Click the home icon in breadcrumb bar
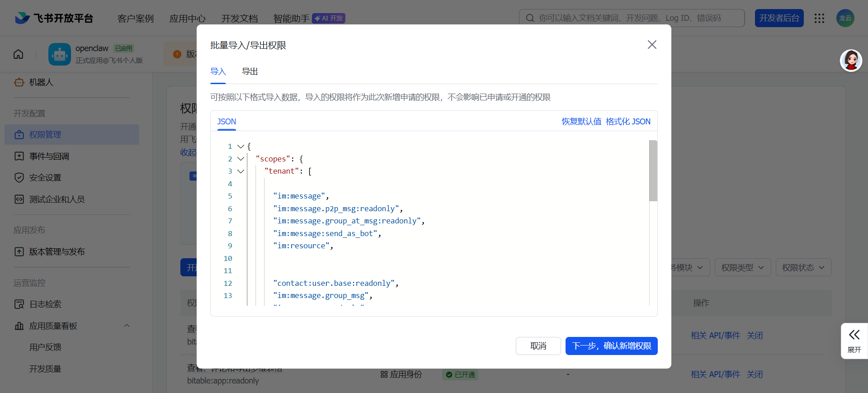Image resolution: width=868 pixels, height=393 pixels. pyautogui.click(x=19, y=54)
